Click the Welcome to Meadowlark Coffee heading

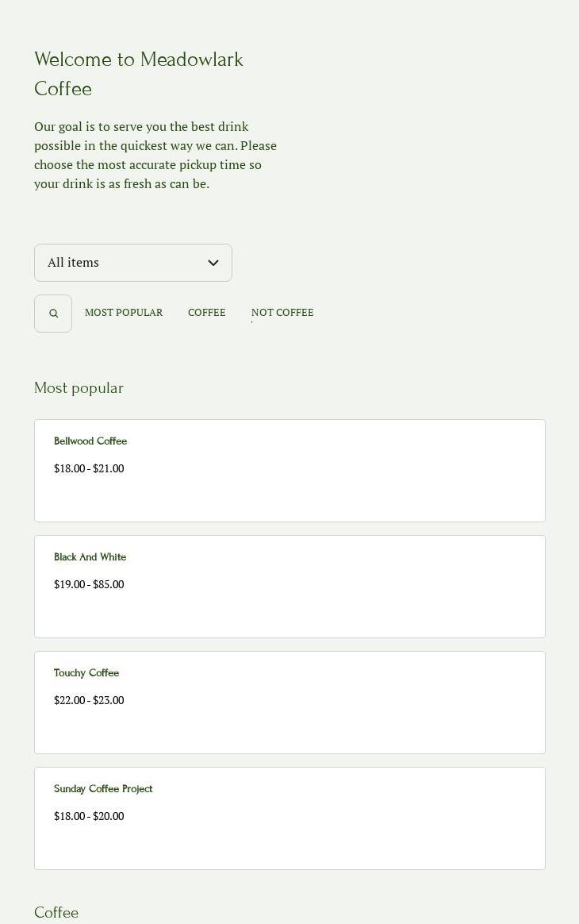click(139, 74)
